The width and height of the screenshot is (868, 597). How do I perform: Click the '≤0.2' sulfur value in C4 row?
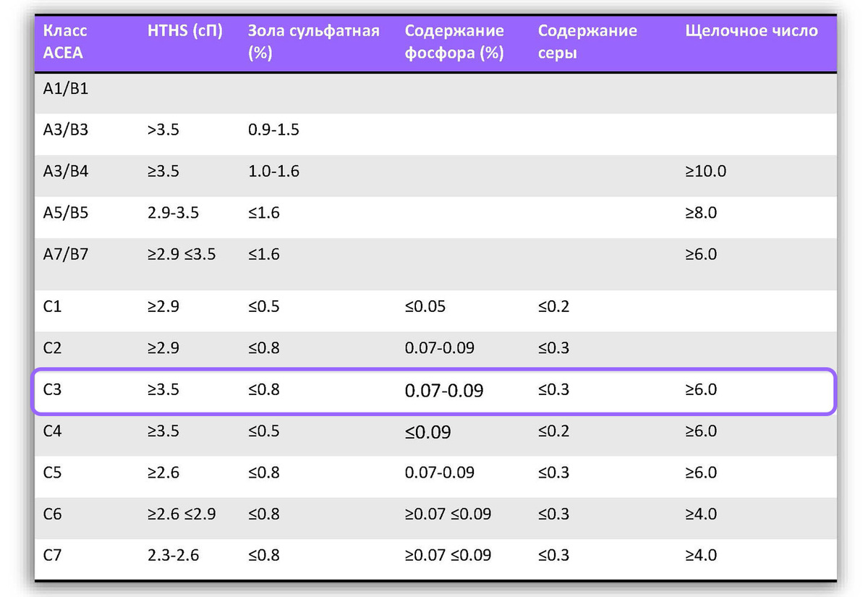click(x=554, y=431)
